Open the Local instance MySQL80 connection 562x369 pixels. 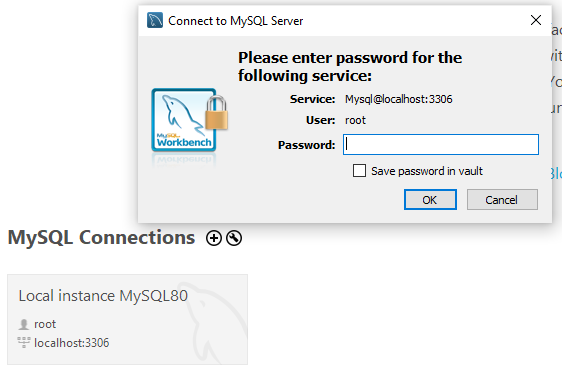(127, 320)
